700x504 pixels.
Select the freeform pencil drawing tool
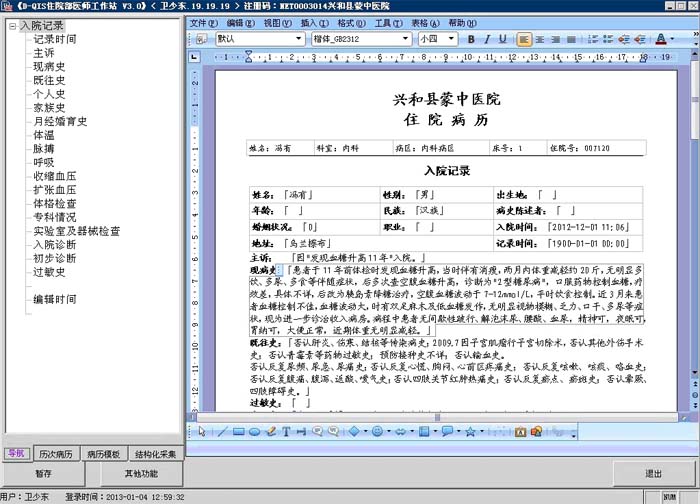tap(271, 431)
